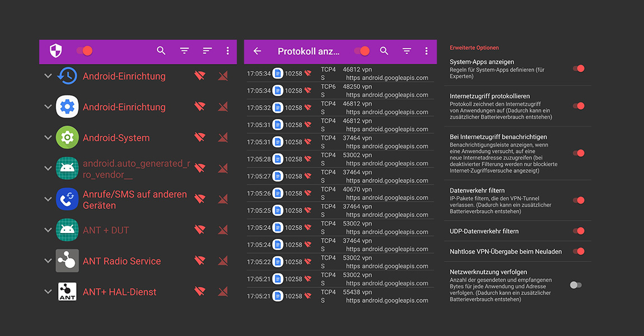Toggle Wi-Fi for clock-icon Android-Einrichtung
The height and width of the screenshot is (336, 644).
199,76
